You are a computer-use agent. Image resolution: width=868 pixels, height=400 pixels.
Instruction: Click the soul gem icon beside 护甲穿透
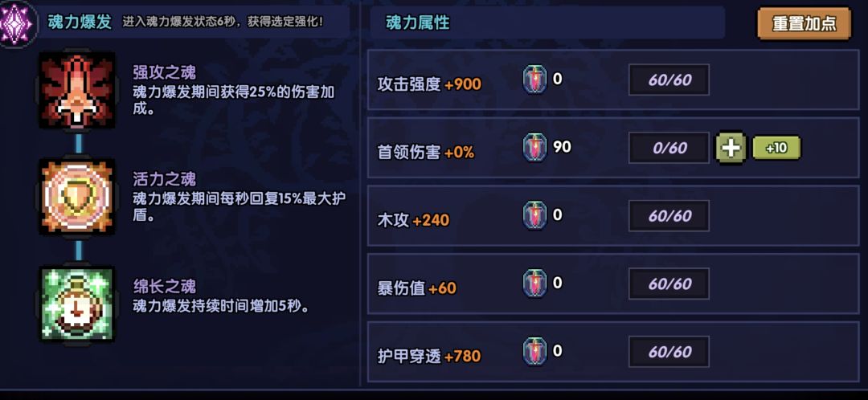click(x=534, y=352)
